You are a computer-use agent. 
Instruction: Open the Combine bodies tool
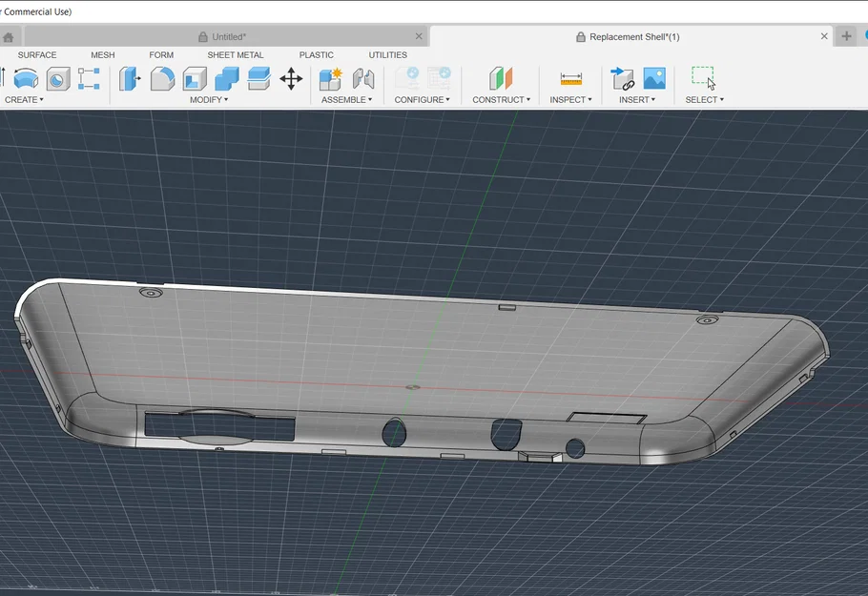click(226, 78)
